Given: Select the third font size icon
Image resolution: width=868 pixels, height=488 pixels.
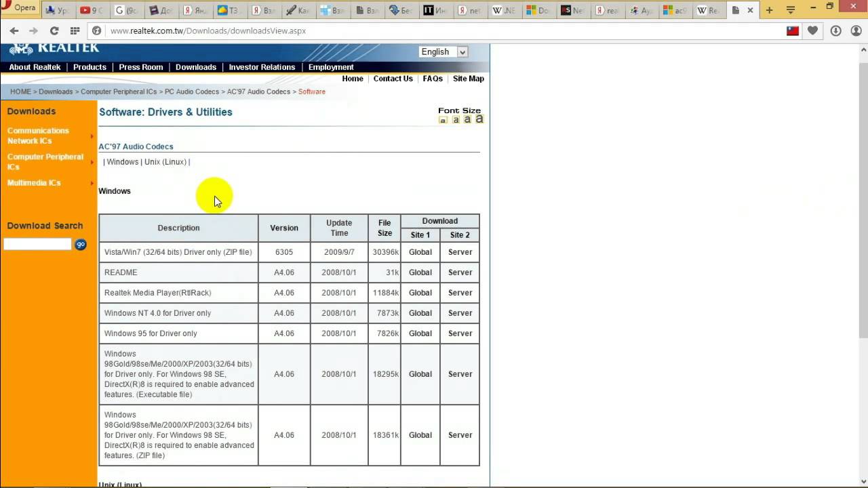Looking at the screenshot, I should [467, 119].
